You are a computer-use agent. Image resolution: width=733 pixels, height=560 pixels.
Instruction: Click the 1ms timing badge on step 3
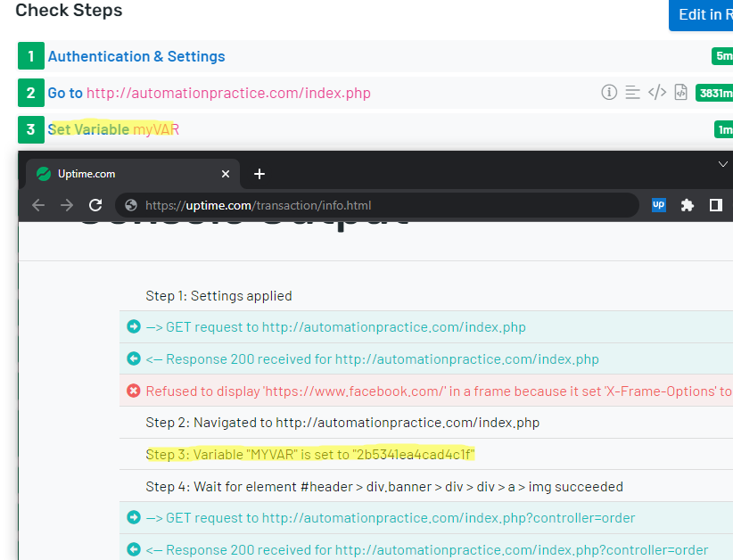pos(724,129)
